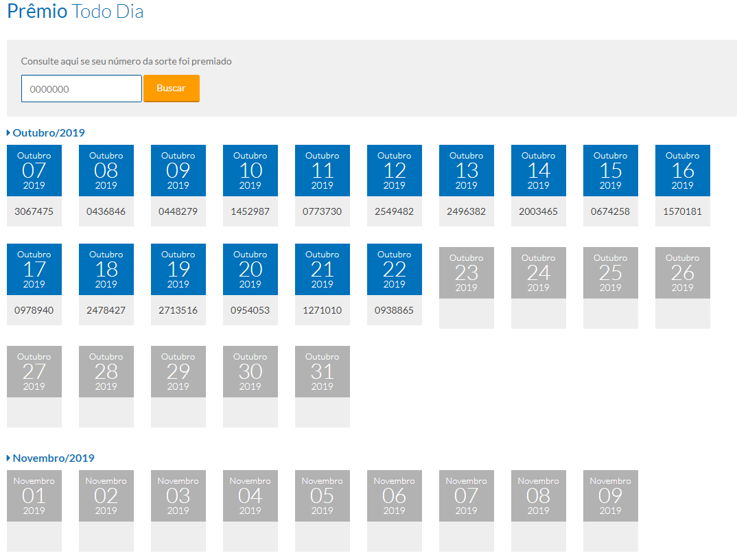Click the Outubro 13 2019 calendar tile
737x560 pixels.
point(467,171)
